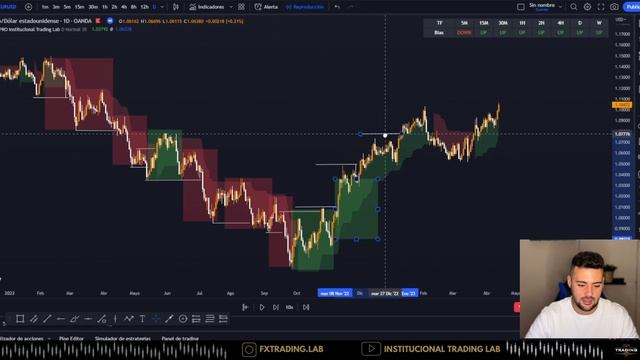The image size is (640, 360).
Task: Expand the timeframe dropdown arrow
Action: (162, 7)
